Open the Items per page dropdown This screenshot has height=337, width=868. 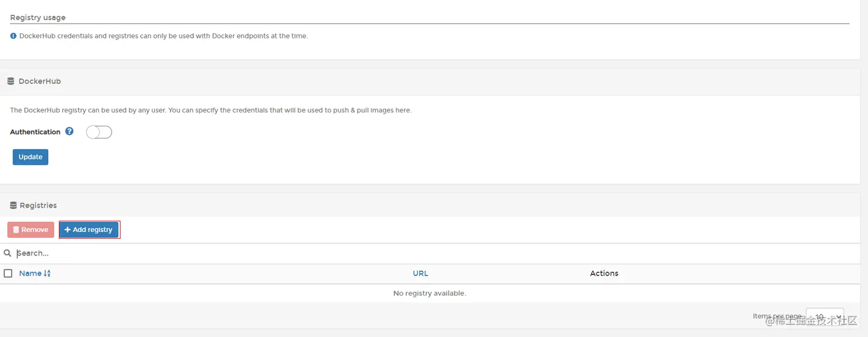coord(825,316)
